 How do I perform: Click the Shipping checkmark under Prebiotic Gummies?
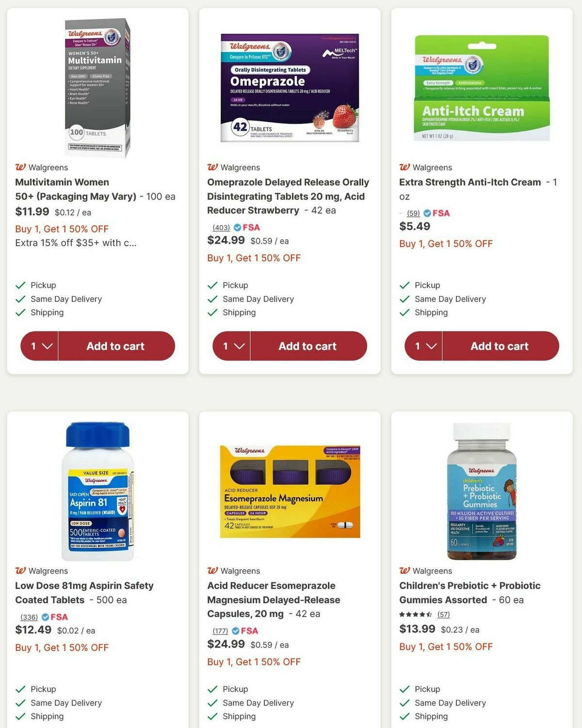pos(404,716)
